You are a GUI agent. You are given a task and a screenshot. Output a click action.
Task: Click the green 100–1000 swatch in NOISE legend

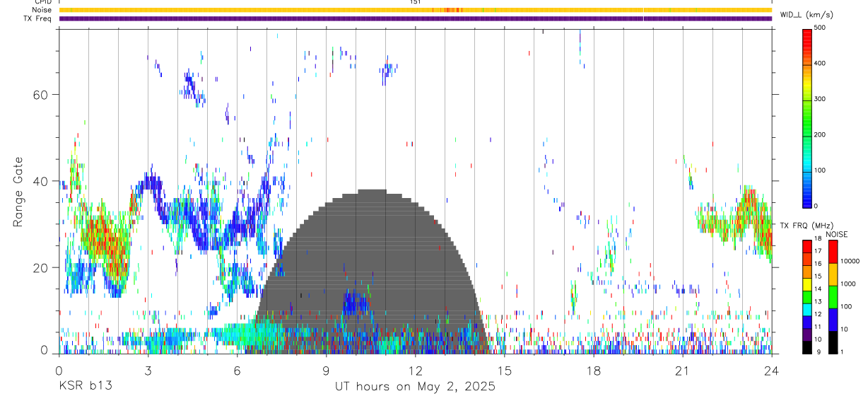tap(833, 296)
